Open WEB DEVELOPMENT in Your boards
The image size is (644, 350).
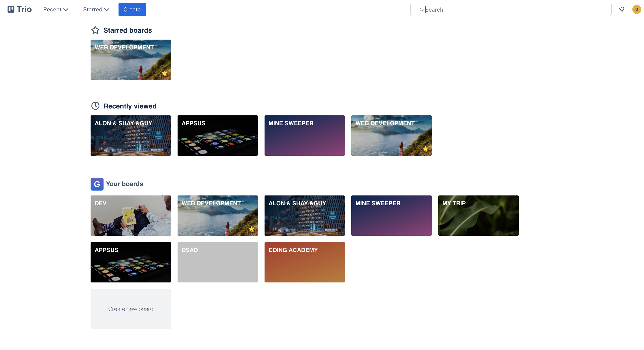click(x=218, y=216)
